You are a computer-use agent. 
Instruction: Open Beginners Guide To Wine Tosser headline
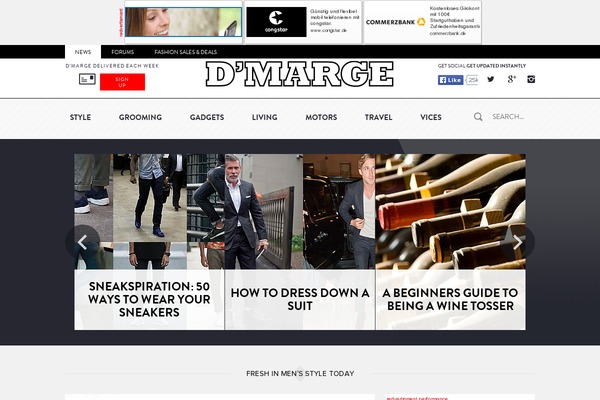(450, 299)
